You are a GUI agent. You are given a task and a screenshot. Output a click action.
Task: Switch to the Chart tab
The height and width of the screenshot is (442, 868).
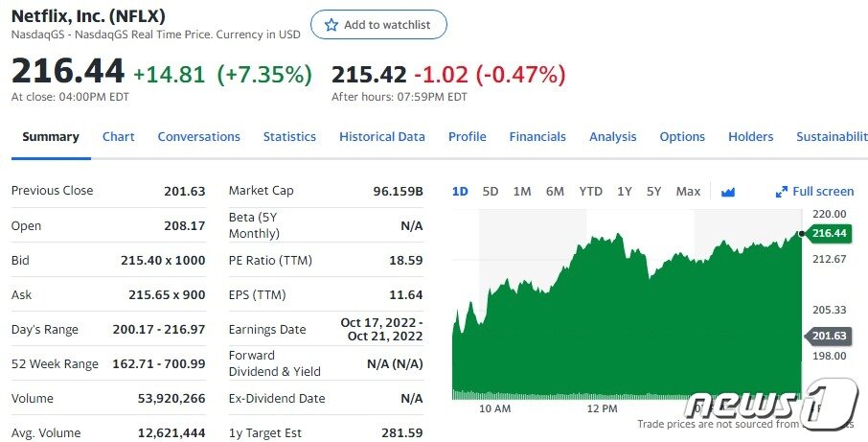[119, 137]
